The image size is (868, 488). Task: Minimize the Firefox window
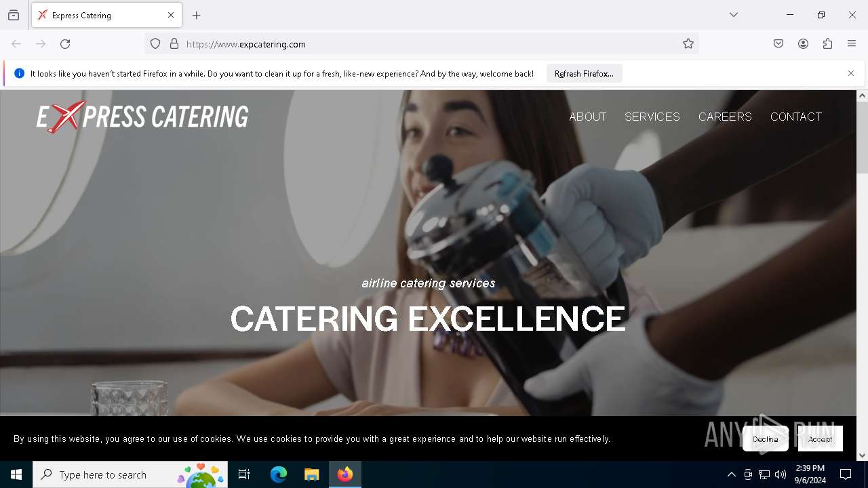(x=790, y=15)
